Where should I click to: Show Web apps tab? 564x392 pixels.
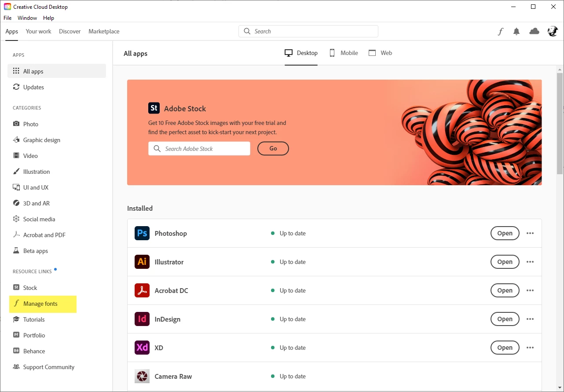[x=381, y=53]
